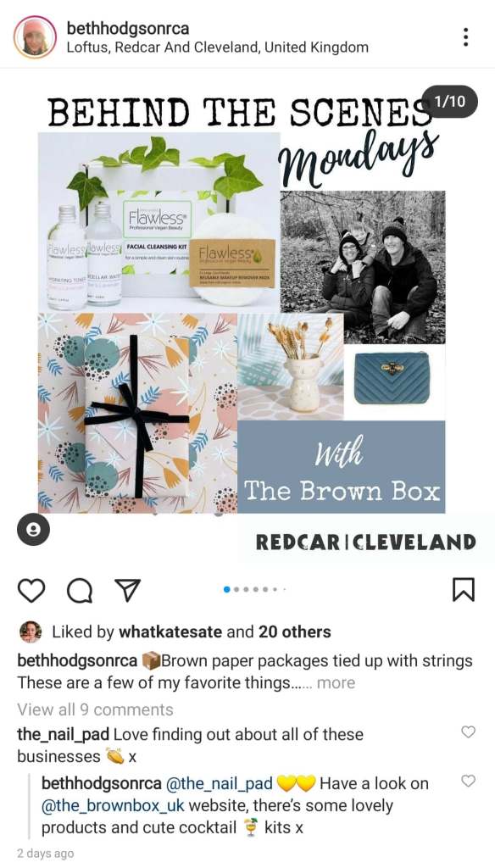The height and width of the screenshot is (868, 495).
Task: Open bethhodgsonrca profile picture story
Action: (35, 37)
